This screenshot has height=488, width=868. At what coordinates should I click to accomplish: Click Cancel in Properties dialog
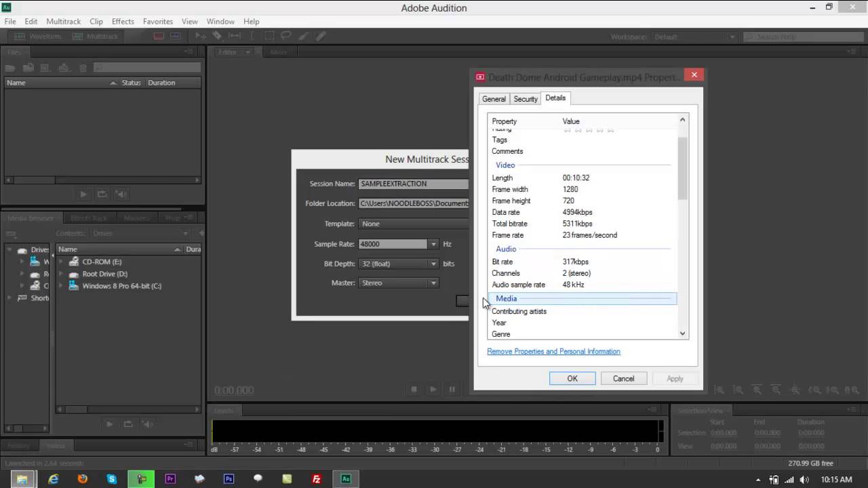[624, 379]
